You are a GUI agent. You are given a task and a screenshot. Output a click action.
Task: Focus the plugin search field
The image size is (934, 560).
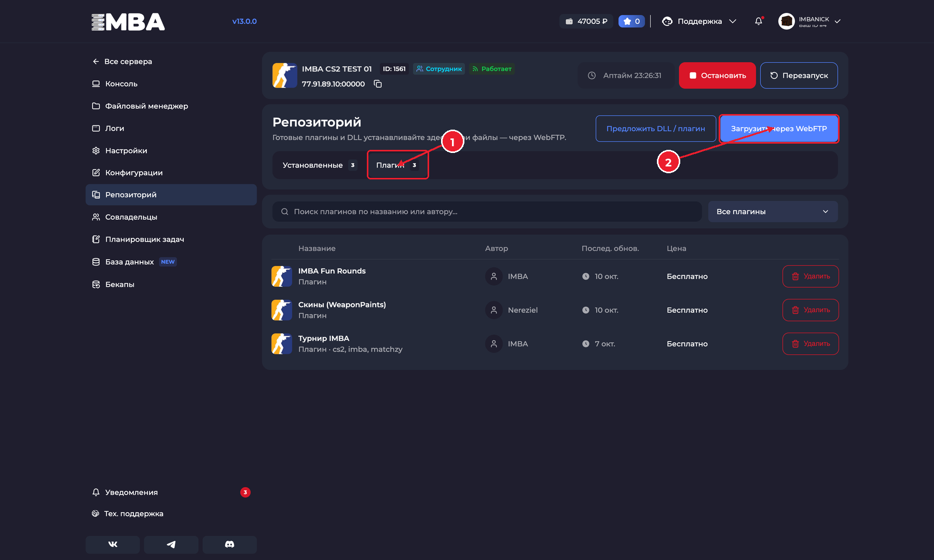coord(487,212)
